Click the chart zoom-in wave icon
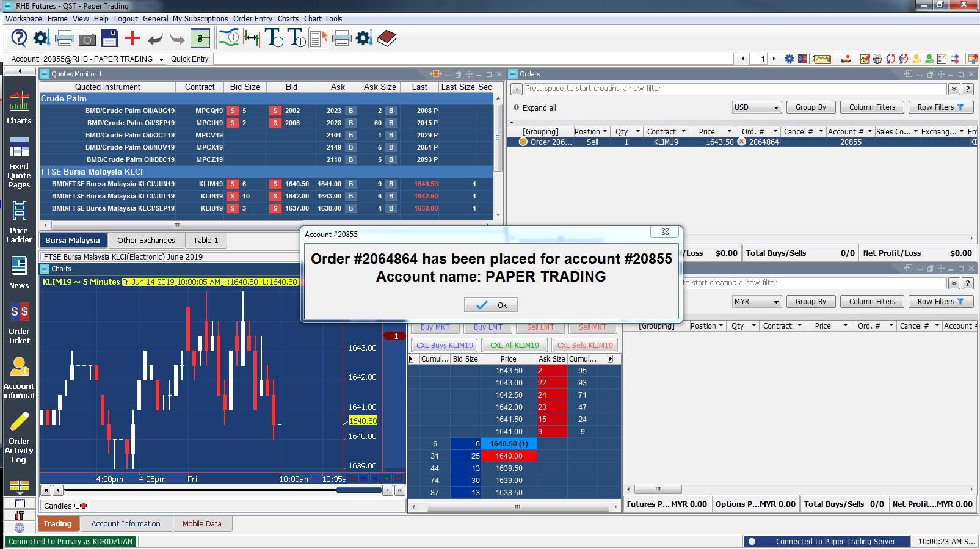Image resolution: width=980 pixels, height=549 pixels. [x=229, y=38]
